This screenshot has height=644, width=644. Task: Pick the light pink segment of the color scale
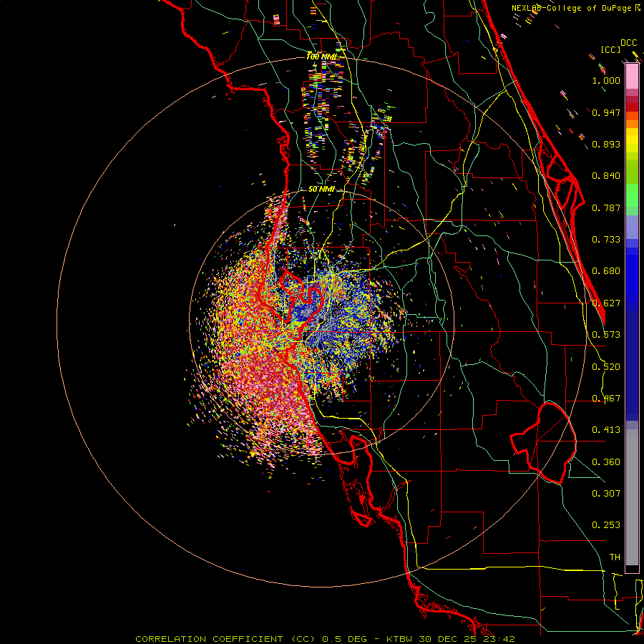point(632,77)
